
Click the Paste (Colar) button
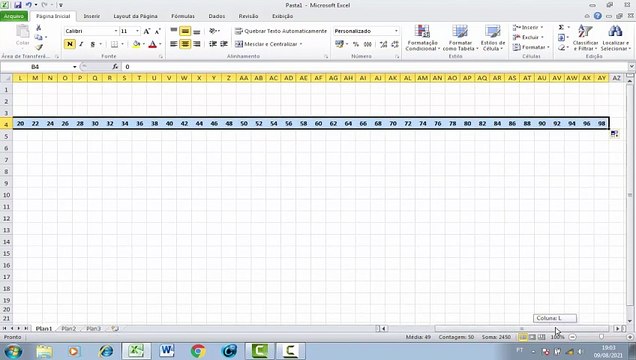click(x=22, y=35)
